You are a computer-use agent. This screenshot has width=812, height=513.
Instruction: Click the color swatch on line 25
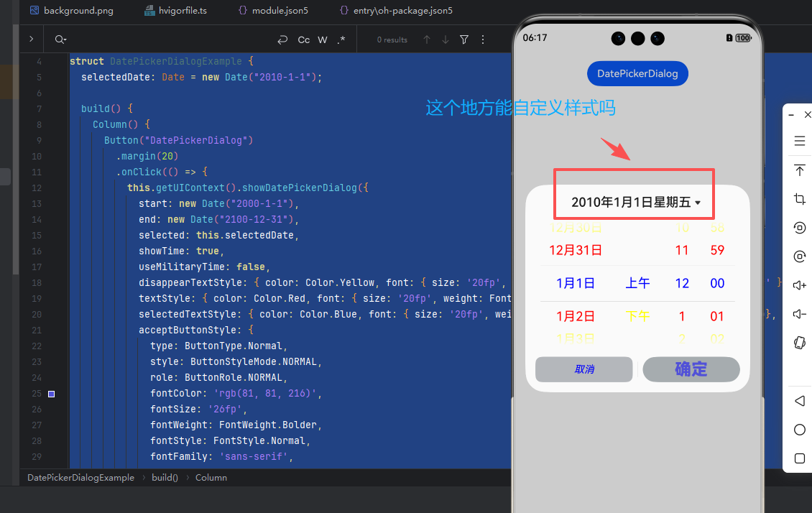tap(51, 394)
